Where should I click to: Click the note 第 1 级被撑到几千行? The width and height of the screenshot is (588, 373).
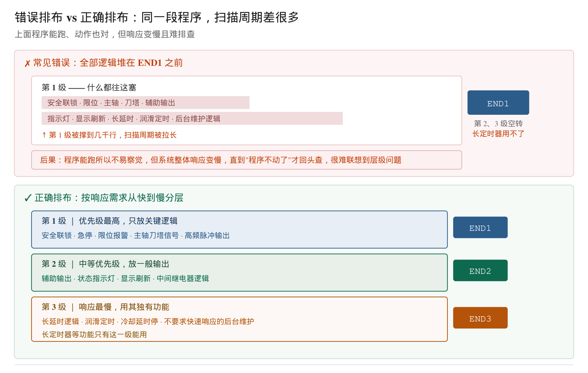point(110,135)
